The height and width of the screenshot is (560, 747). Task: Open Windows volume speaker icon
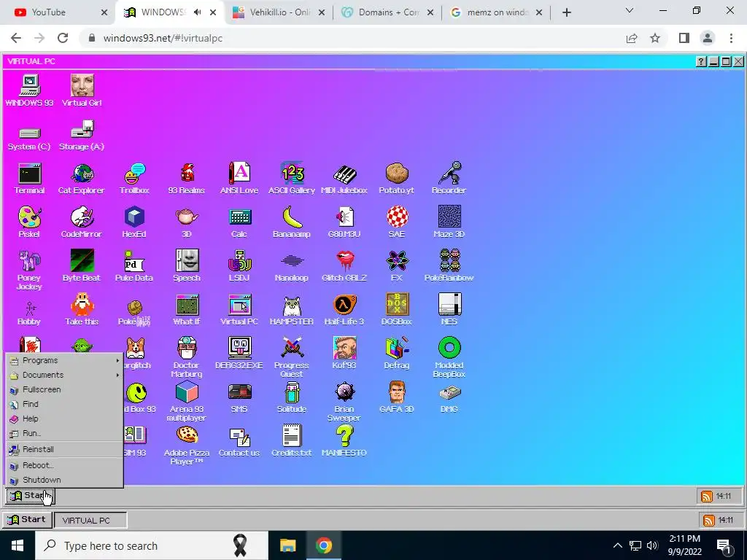click(651, 545)
